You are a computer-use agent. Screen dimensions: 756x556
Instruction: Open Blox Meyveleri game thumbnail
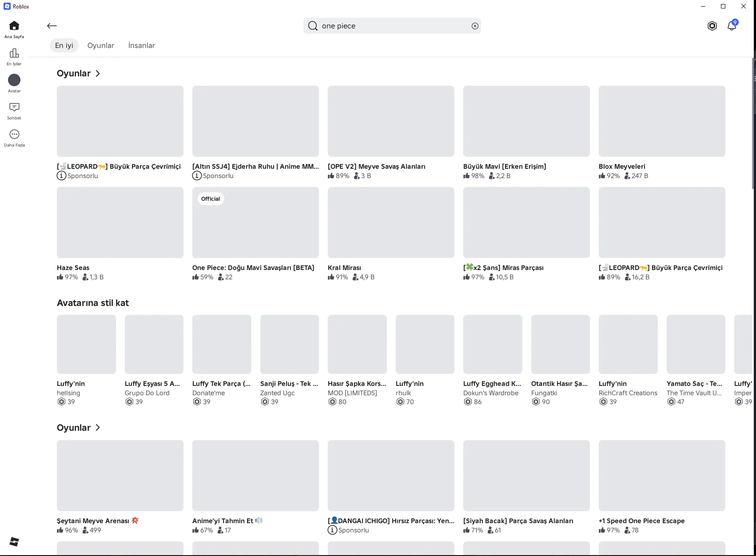[662, 121]
